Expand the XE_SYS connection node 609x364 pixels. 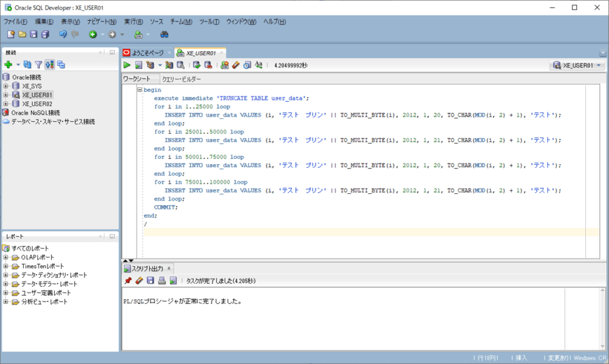coord(6,86)
